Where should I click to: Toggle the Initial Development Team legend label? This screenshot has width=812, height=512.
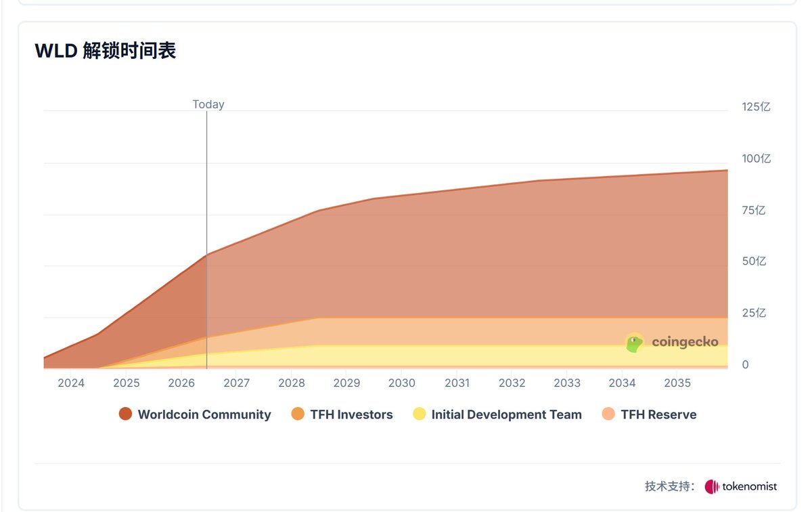[x=507, y=414]
